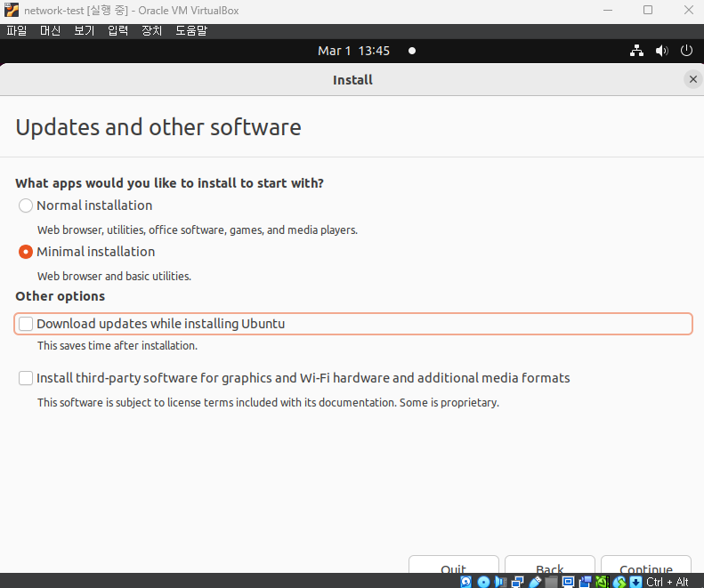Open the 도움말 menu

(191, 30)
